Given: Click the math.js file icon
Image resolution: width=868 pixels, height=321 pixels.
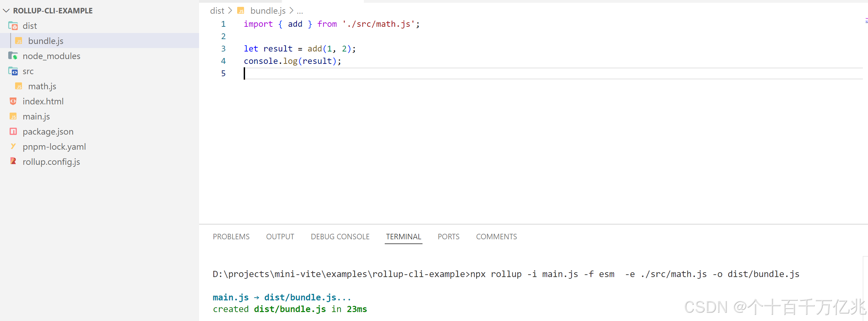Looking at the screenshot, I should click(x=19, y=86).
